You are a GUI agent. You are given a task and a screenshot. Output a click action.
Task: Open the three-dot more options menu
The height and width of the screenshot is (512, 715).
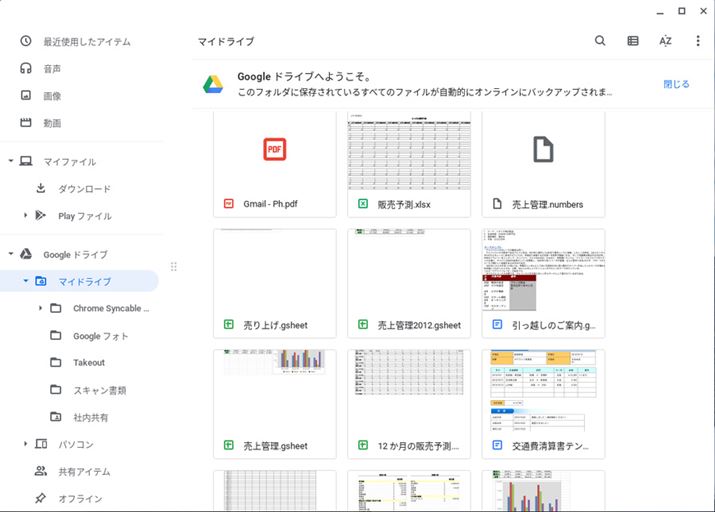click(x=698, y=41)
